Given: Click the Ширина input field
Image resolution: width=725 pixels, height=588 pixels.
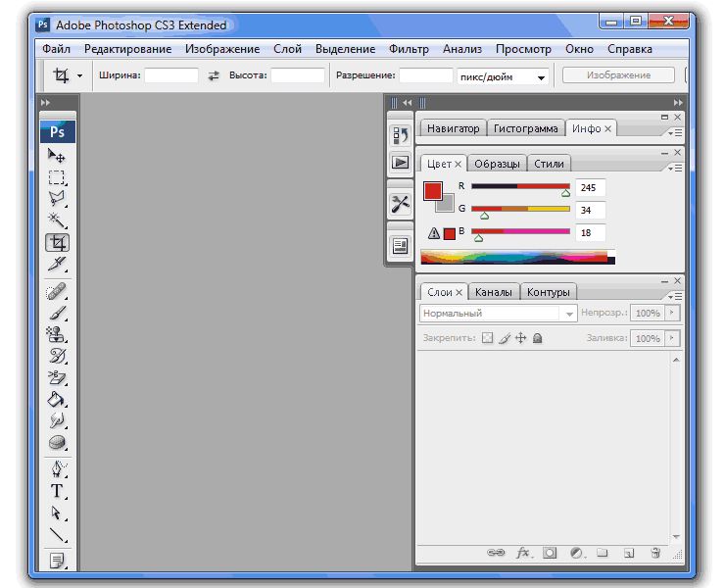Looking at the screenshot, I should click(171, 75).
